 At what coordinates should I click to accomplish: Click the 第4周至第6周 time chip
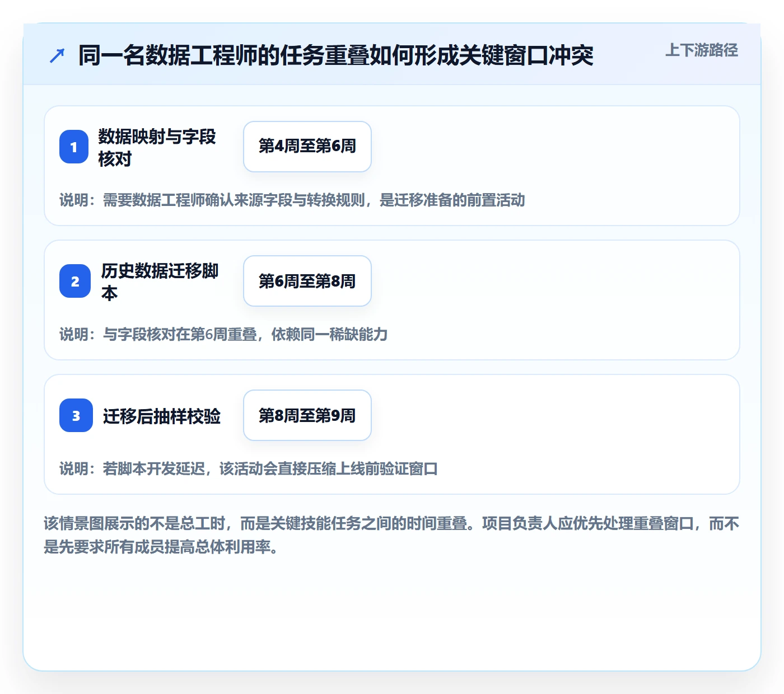coord(307,147)
